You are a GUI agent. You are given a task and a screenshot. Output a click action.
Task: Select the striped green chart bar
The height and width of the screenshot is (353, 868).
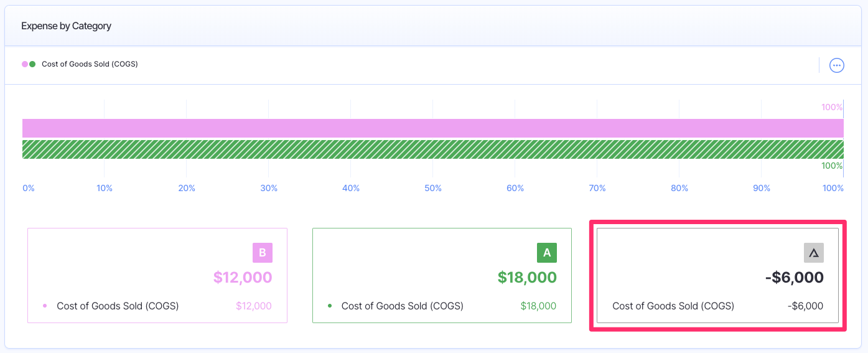433,149
